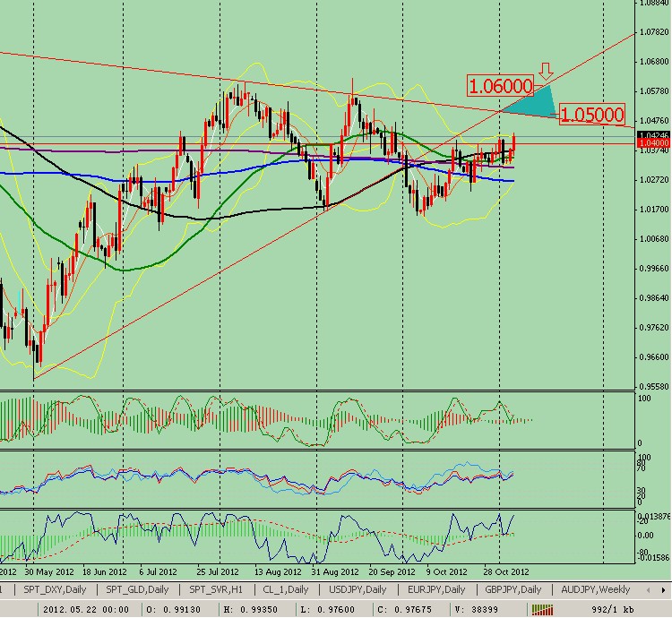
Task: Open the AUDJPY,Weekly chart tab
Action: coord(596,589)
